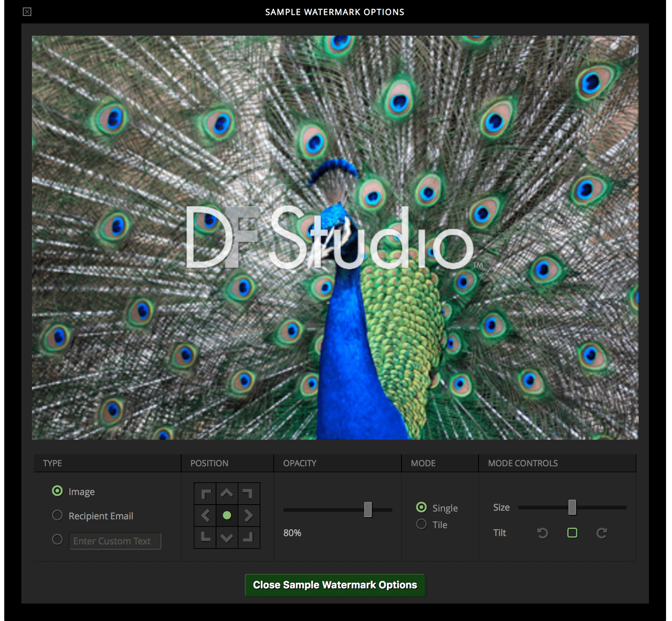Position watermark at bottom center
The height and width of the screenshot is (621, 672).
pos(227,537)
